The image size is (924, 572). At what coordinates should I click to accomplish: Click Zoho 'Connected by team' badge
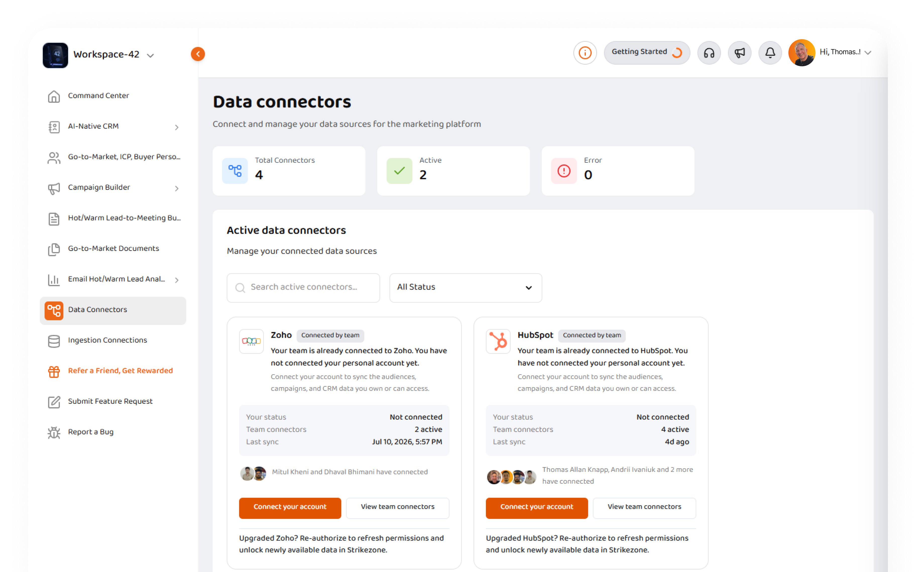(x=330, y=335)
